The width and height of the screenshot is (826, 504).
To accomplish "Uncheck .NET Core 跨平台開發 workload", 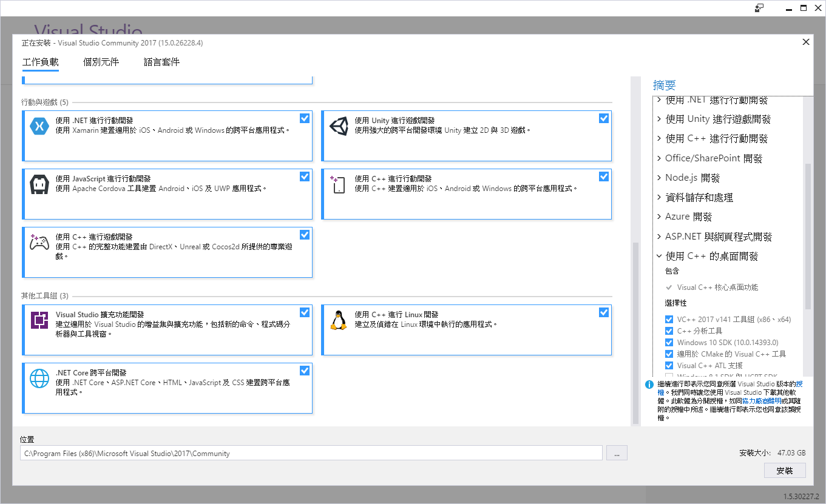I will click(x=305, y=371).
